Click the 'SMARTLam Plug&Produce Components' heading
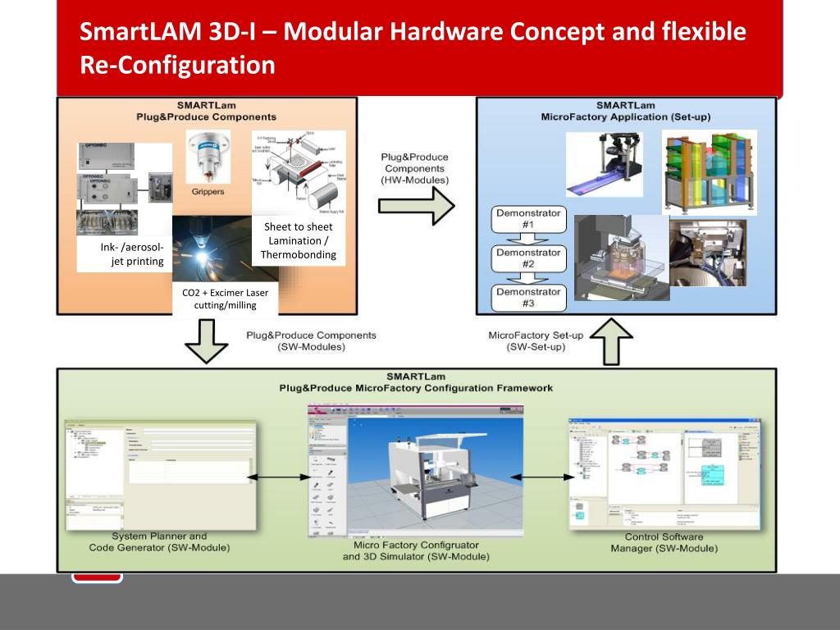The width and height of the screenshot is (840, 630). coord(206,112)
